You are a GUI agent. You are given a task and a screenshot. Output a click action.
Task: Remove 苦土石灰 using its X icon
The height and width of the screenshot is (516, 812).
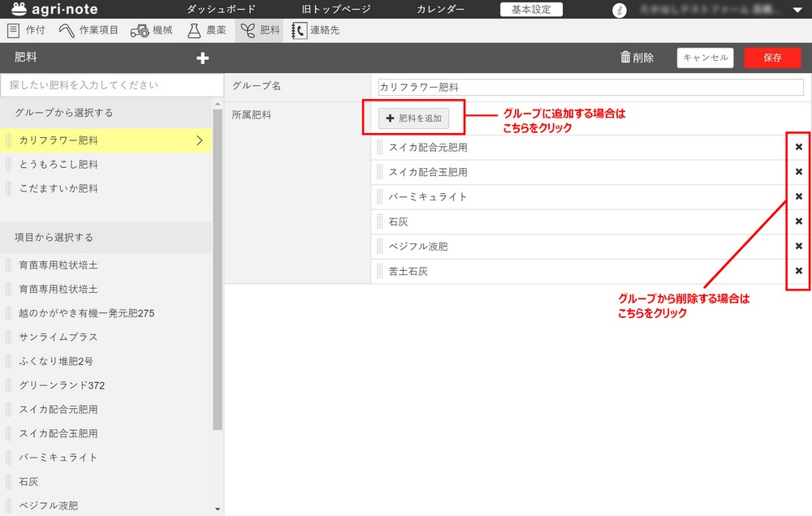[798, 271]
